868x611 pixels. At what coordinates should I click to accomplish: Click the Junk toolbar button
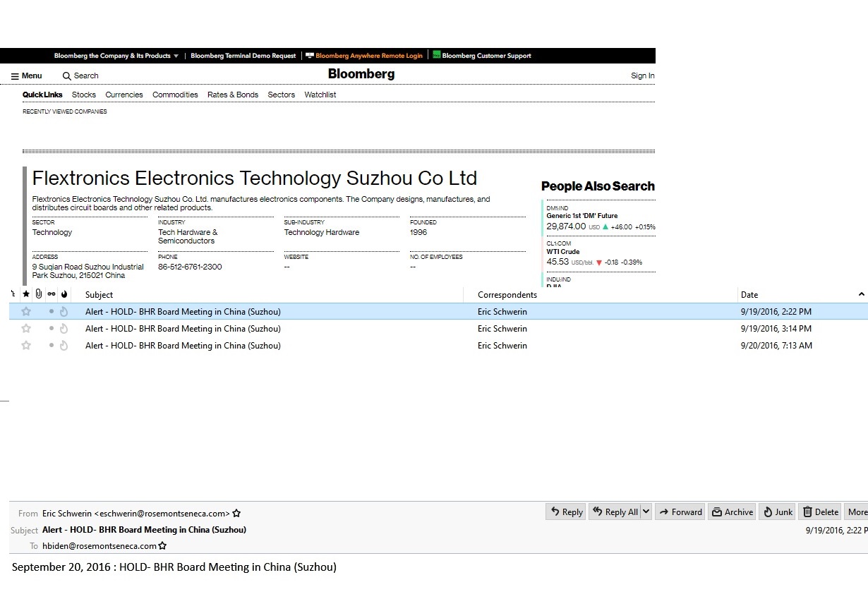[777, 512]
